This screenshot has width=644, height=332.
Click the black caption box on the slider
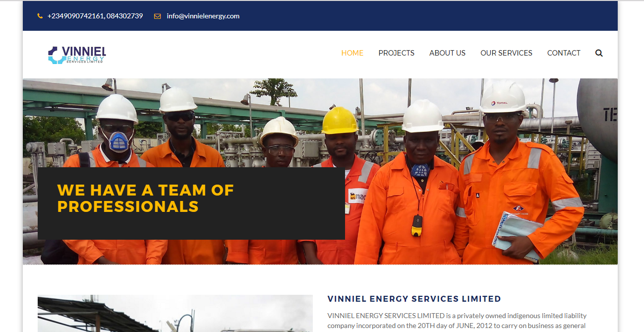pos(191,203)
